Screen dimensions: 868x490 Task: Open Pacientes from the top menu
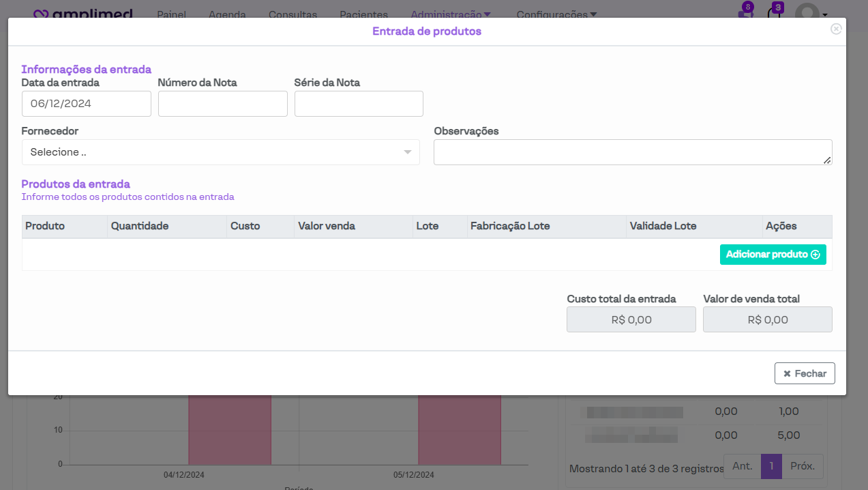pyautogui.click(x=363, y=14)
